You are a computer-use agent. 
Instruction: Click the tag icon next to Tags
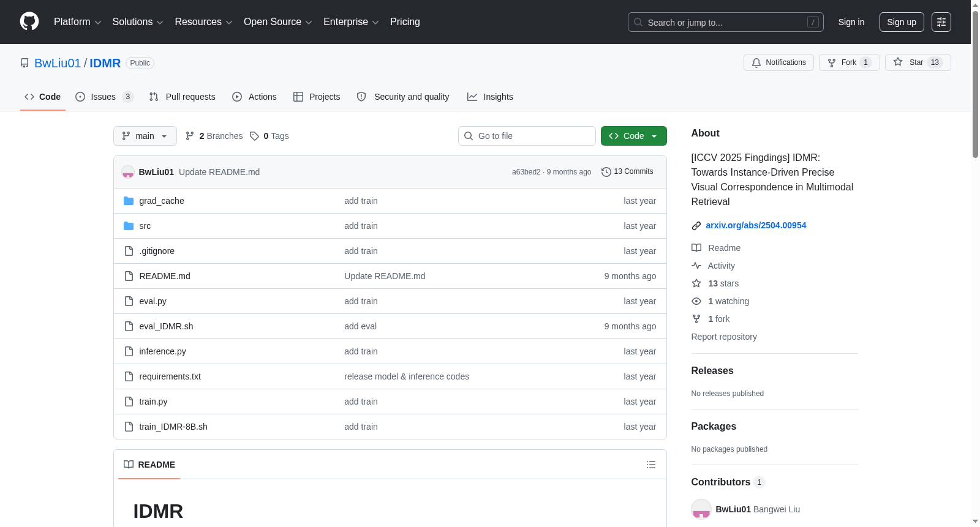(254, 136)
